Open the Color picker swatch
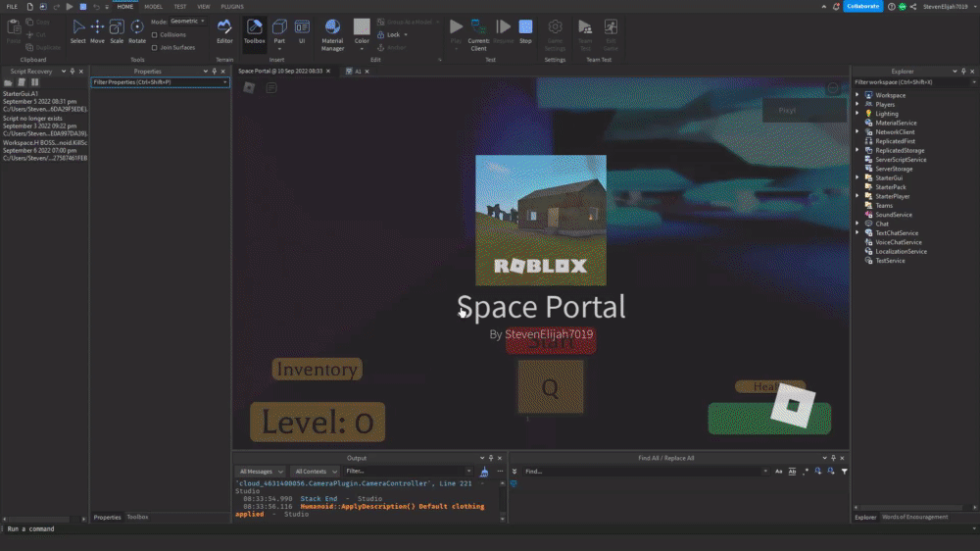The image size is (980, 551). point(362,26)
